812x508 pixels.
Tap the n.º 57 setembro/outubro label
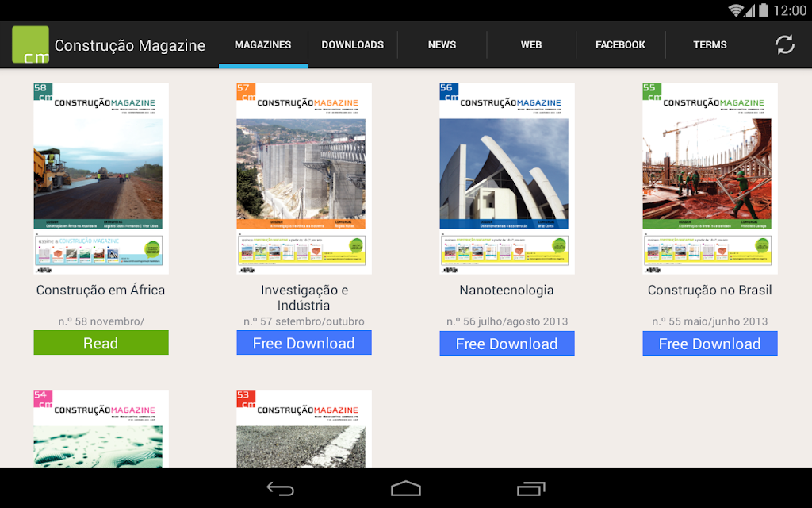tap(304, 321)
